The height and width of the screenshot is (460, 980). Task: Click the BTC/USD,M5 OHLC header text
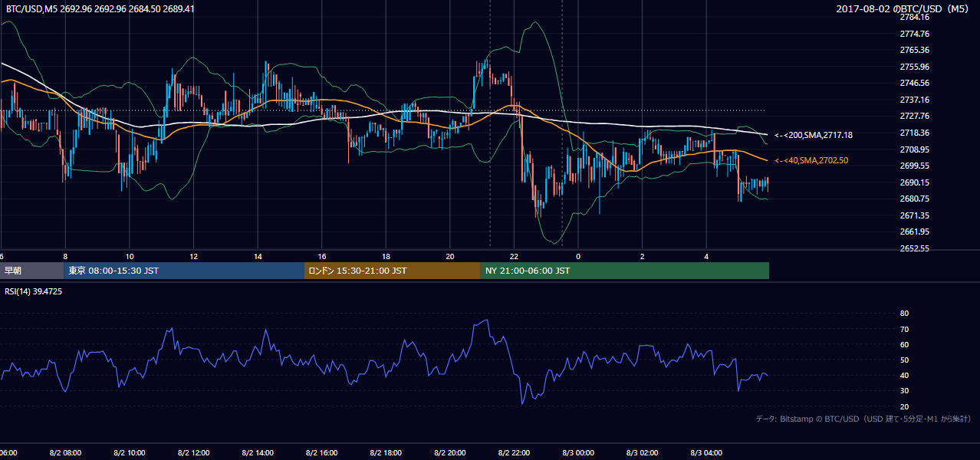pyautogui.click(x=100, y=9)
